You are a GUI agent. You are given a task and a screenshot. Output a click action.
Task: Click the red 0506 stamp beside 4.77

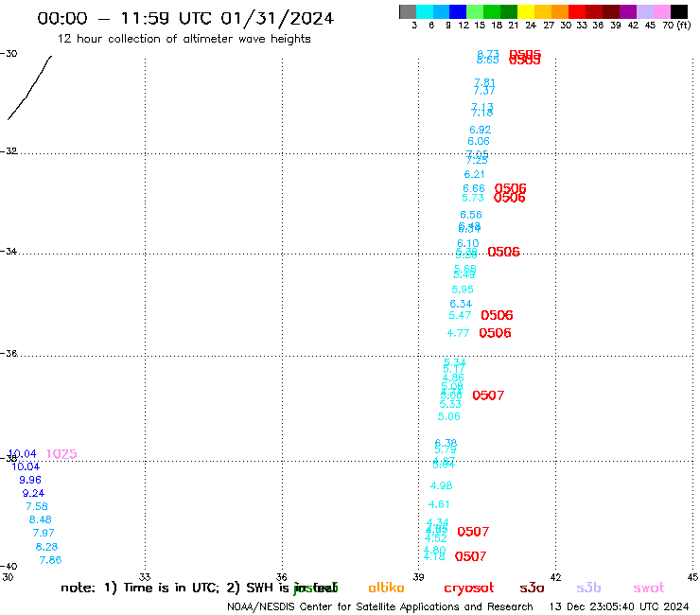pyautogui.click(x=495, y=333)
